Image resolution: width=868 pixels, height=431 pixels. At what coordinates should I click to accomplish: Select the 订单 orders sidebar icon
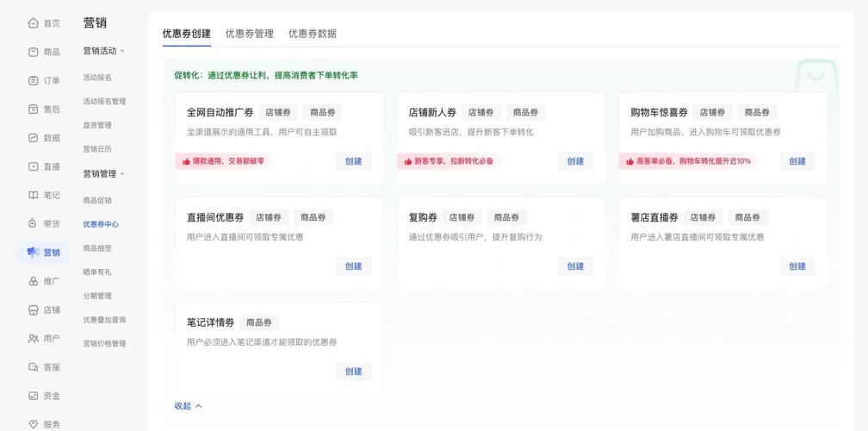pyautogui.click(x=34, y=80)
